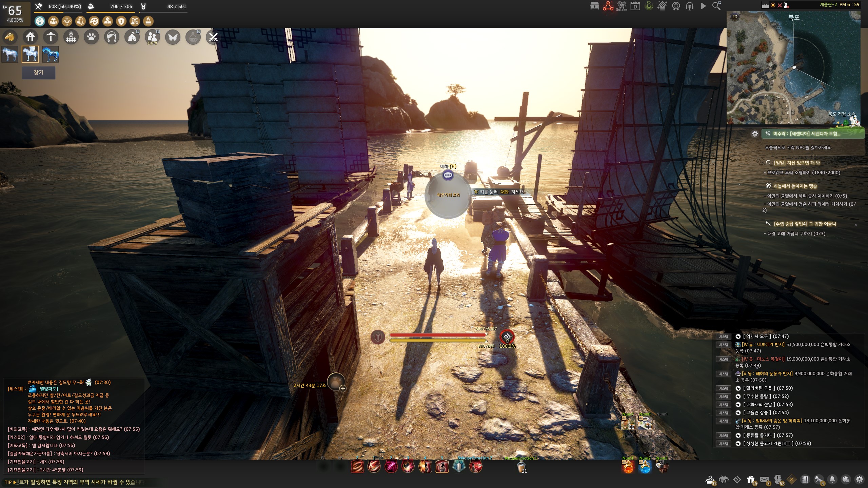Open the bell notifications icon
This screenshot has width=868, height=488.
click(x=832, y=480)
